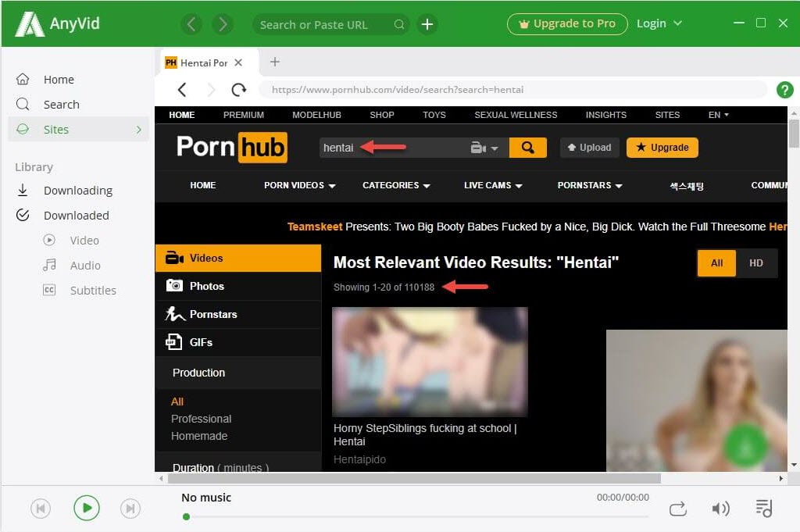Click the AnyVid logo

pyautogui.click(x=57, y=23)
